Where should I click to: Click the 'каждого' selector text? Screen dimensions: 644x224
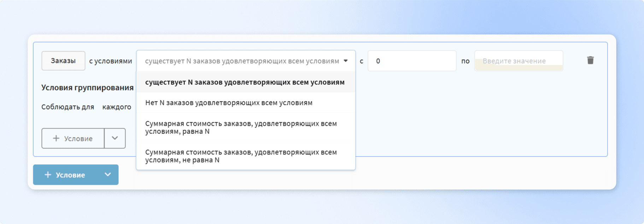point(117,107)
